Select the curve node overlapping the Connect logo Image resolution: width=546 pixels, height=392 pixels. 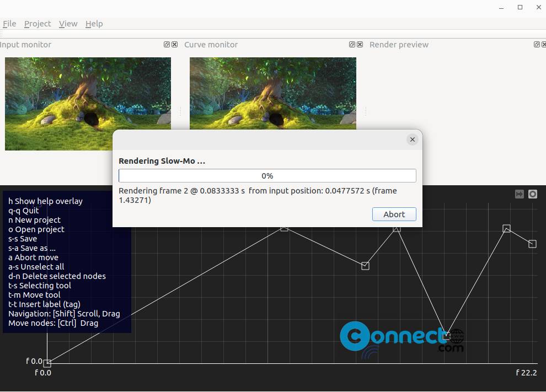click(x=447, y=336)
